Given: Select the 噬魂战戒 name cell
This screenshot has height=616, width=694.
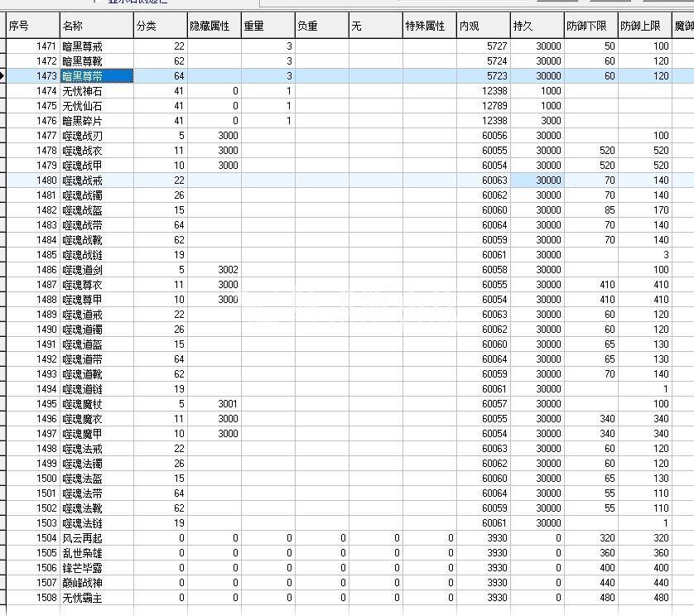Looking at the screenshot, I should [x=97, y=180].
